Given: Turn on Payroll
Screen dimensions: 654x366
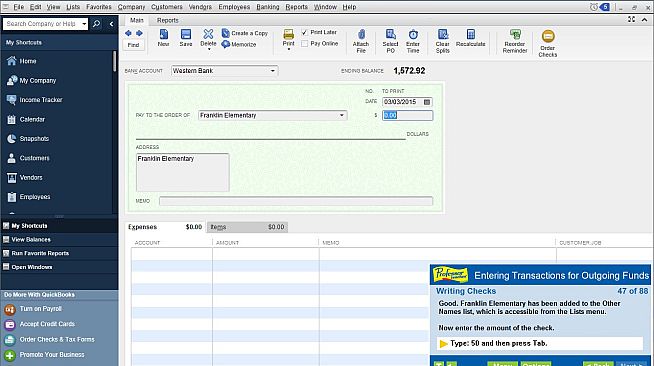Looking at the screenshot, I should (x=33, y=309).
